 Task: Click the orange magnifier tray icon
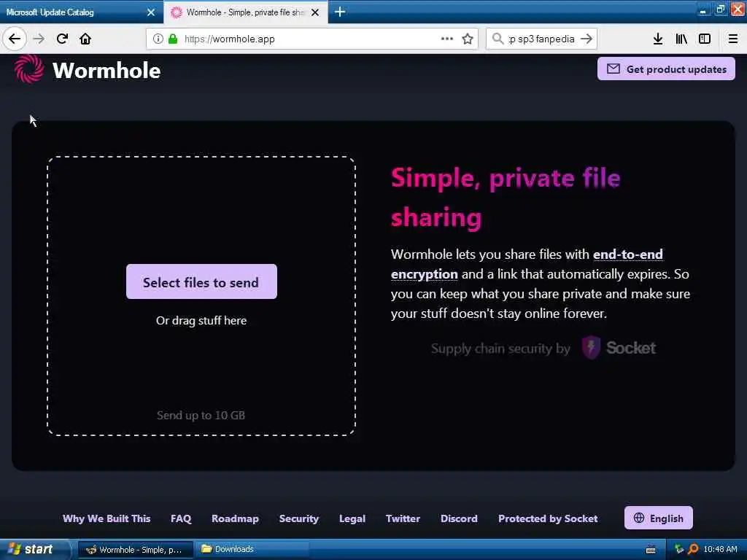(x=693, y=549)
